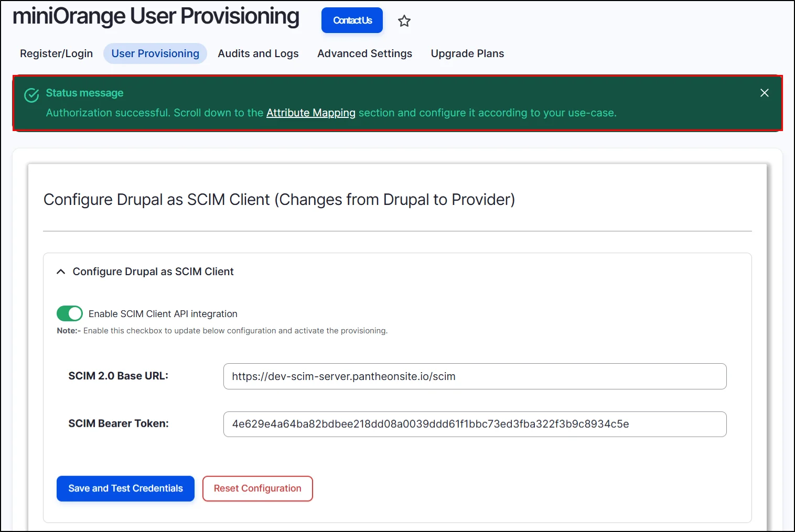Focus the SCIM Bearer Token field
The image size is (795, 532).
pos(475,424)
